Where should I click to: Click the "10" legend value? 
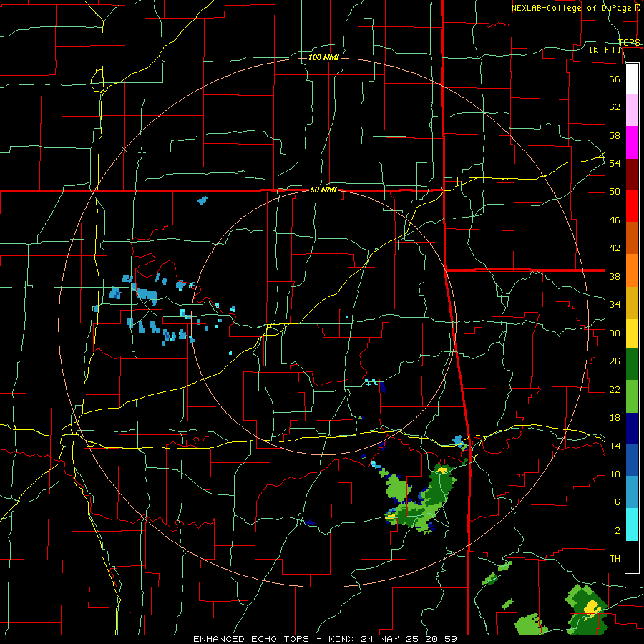pyautogui.click(x=615, y=474)
